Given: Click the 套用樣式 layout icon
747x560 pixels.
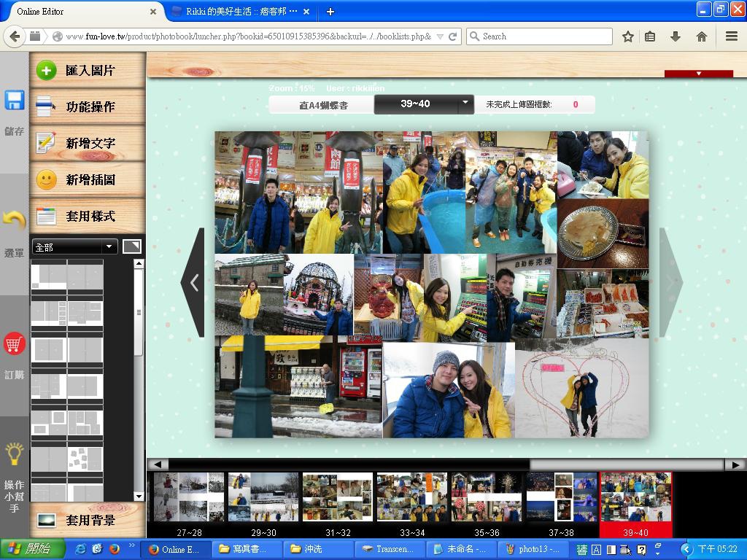Looking at the screenshot, I should [x=46, y=216].
